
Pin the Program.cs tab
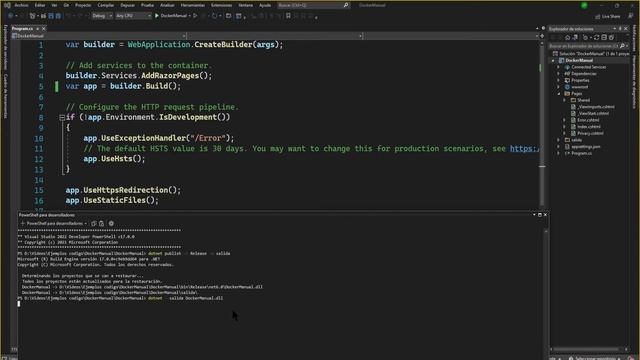[x=38, y=29]
